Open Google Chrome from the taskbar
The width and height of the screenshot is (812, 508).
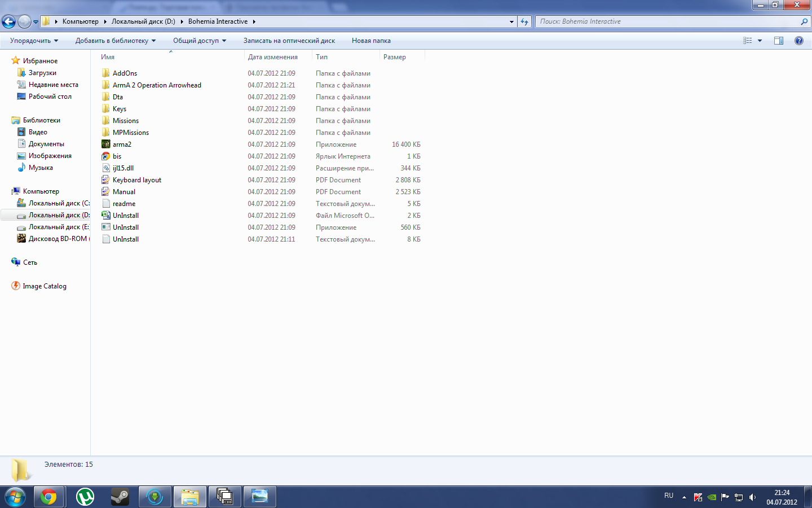48,497
